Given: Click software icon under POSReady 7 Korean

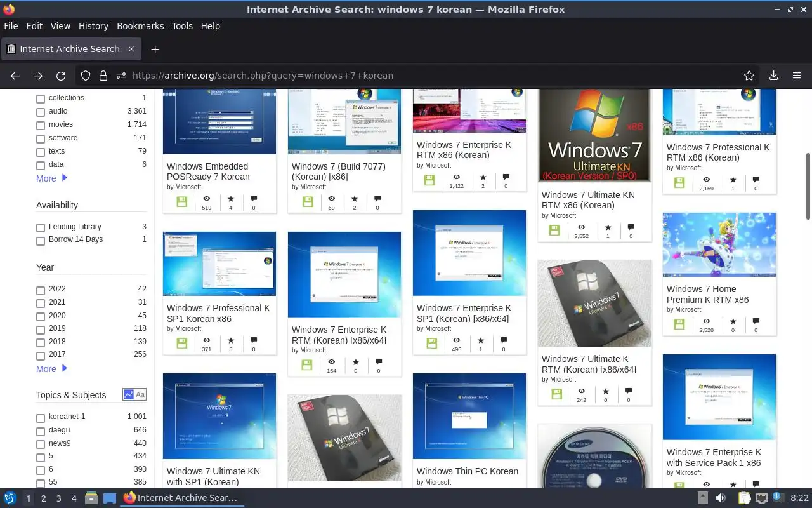Looking at the screenshot, I should pyautogui.click(x=182, y=201).
